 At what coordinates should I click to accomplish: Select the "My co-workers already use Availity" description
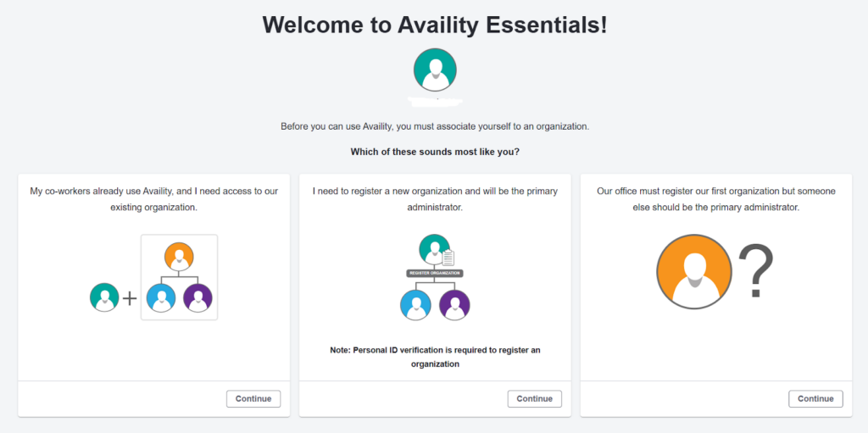[x=153, y=199]
